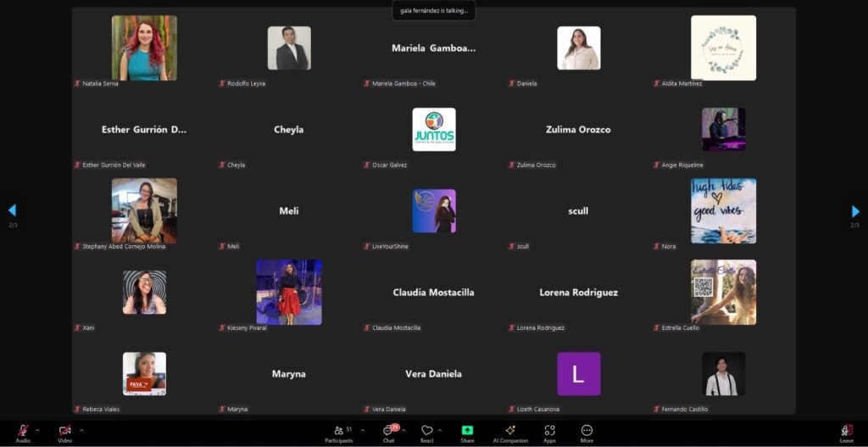Expand the React options caret

pyautogui.click(x=440, y=430)
